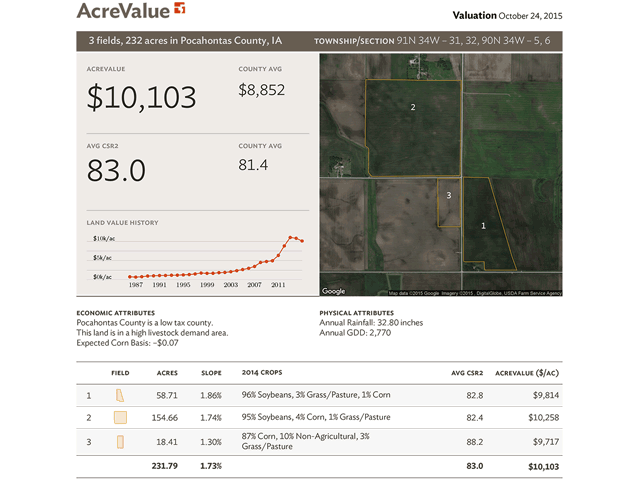Click the $10,103 AcreValue headline figure
The image size is (640, 480).
pos(142,98)
